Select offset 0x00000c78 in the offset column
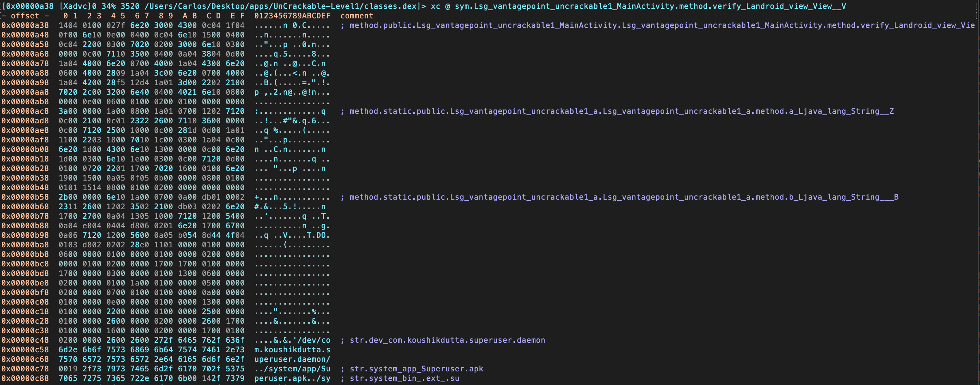This screenshot has width=980, height=385. (25, 369)
